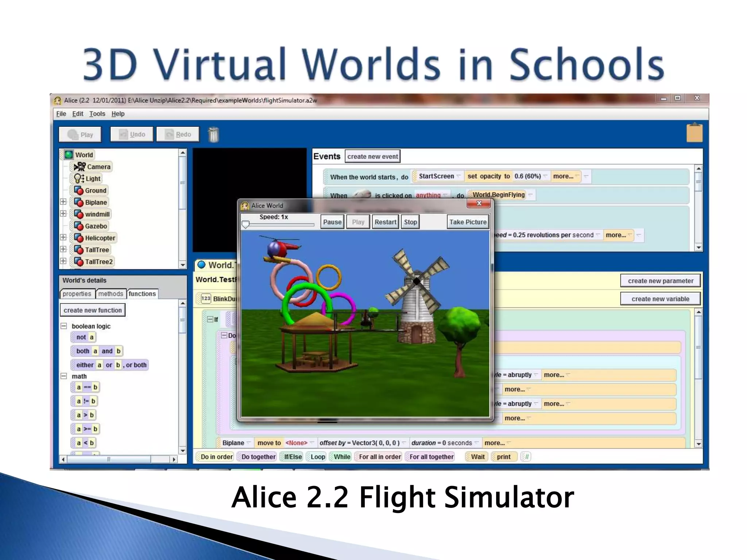Restart the Alice World animation
Screen dimensions: 747x560
(386, 222)
